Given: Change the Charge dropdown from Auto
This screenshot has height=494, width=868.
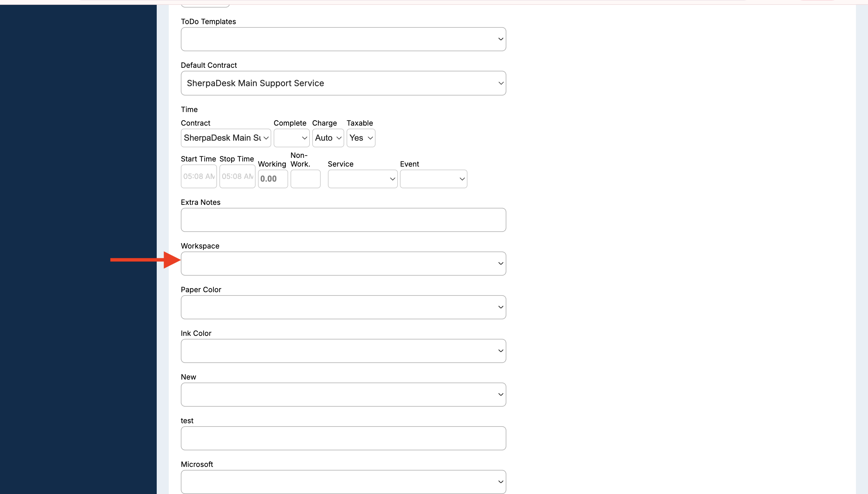Looking at the screenshot, I should (328, 138).
